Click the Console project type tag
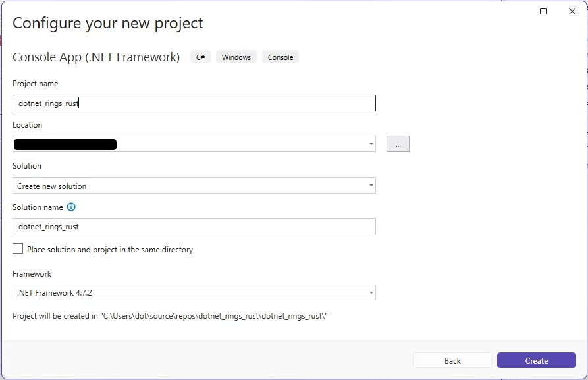The width and height of the screenshot is (588, 380). click(x=281, y=57)
